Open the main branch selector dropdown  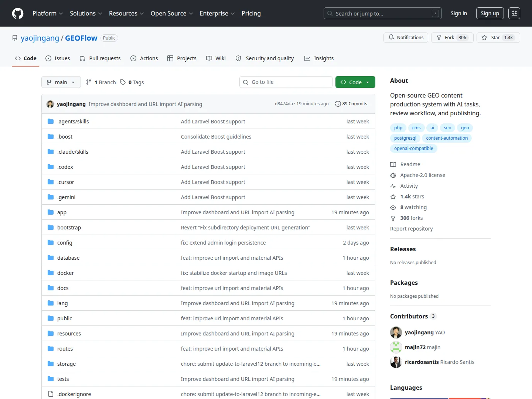61,82
